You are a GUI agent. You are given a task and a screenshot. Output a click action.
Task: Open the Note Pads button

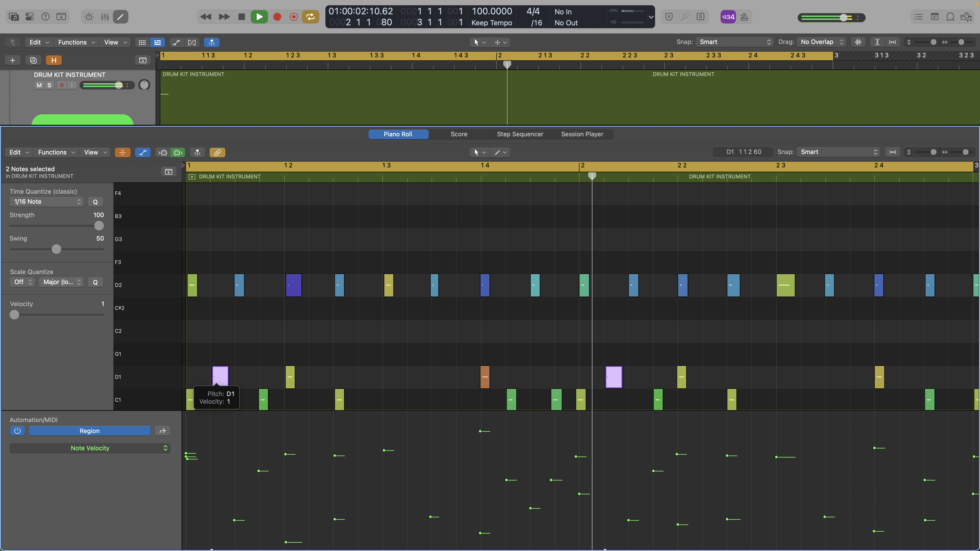coord(934,17)
